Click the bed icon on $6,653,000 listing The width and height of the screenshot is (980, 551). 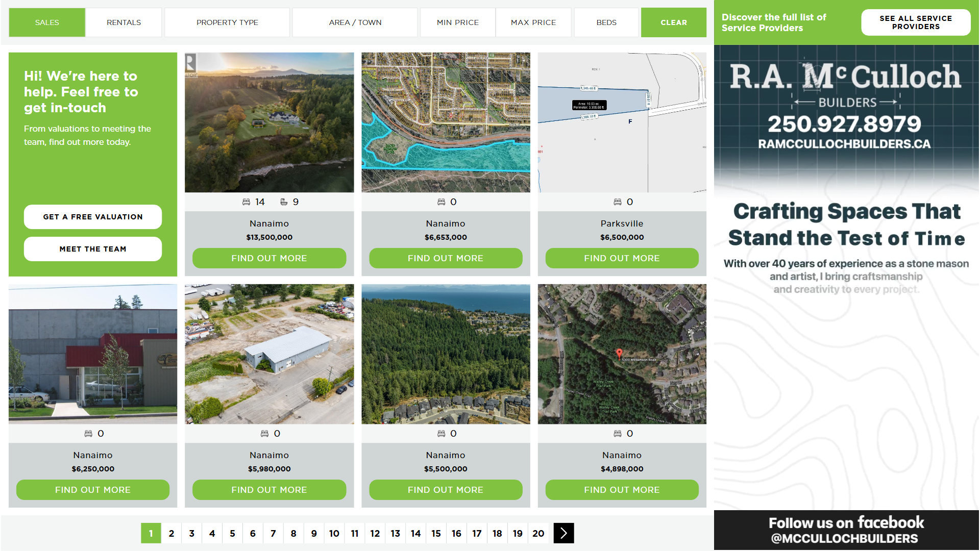(x=441, y=202)
